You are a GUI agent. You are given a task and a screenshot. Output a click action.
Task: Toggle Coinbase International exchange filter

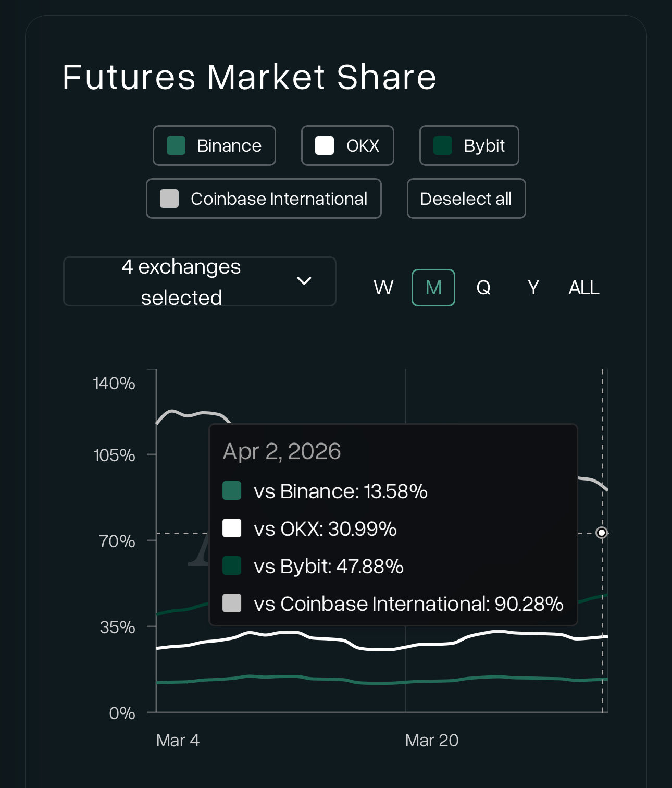tap(264, 199)
